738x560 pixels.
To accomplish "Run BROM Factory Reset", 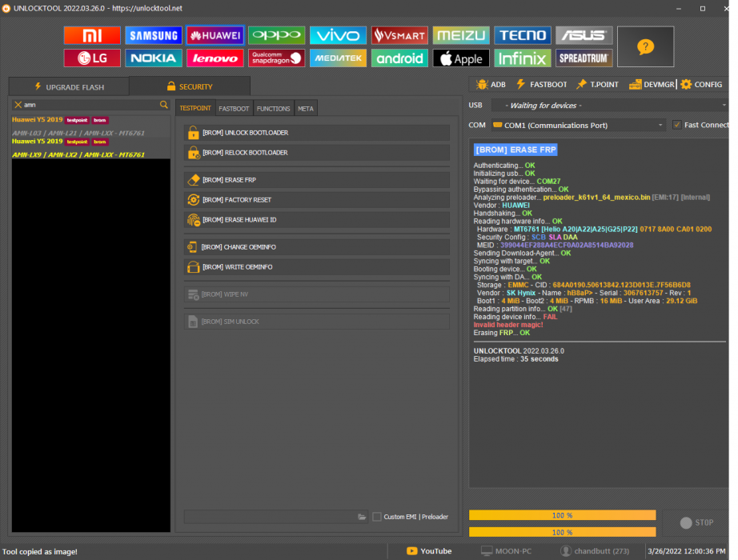I will [317, 200].
